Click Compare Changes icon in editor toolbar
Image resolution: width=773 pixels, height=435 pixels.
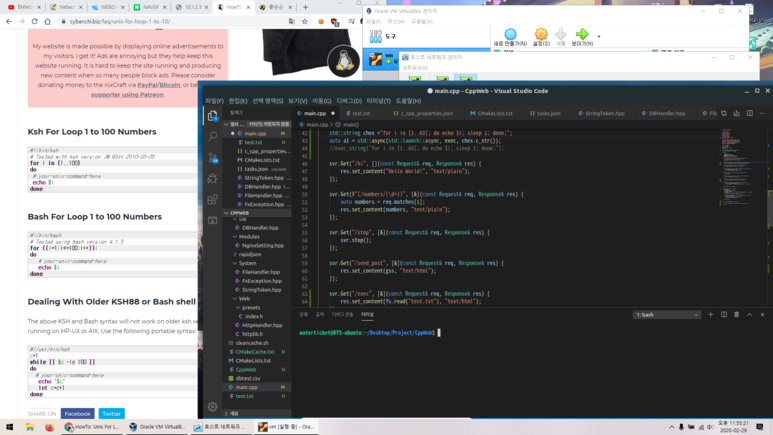coord(724,113)
